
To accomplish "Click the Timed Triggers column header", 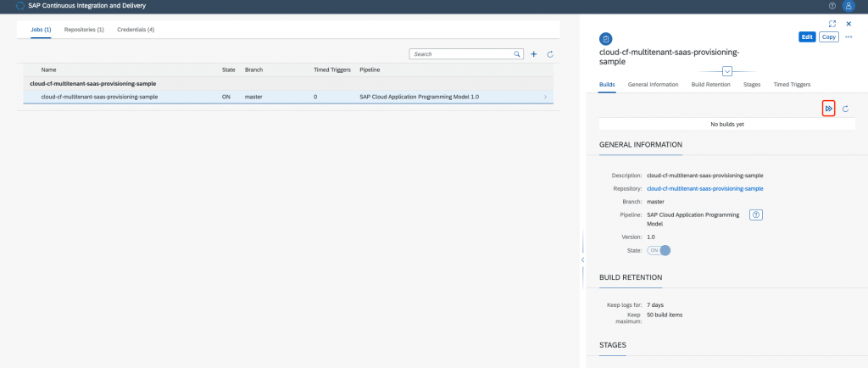I will (x=332, y=70).
